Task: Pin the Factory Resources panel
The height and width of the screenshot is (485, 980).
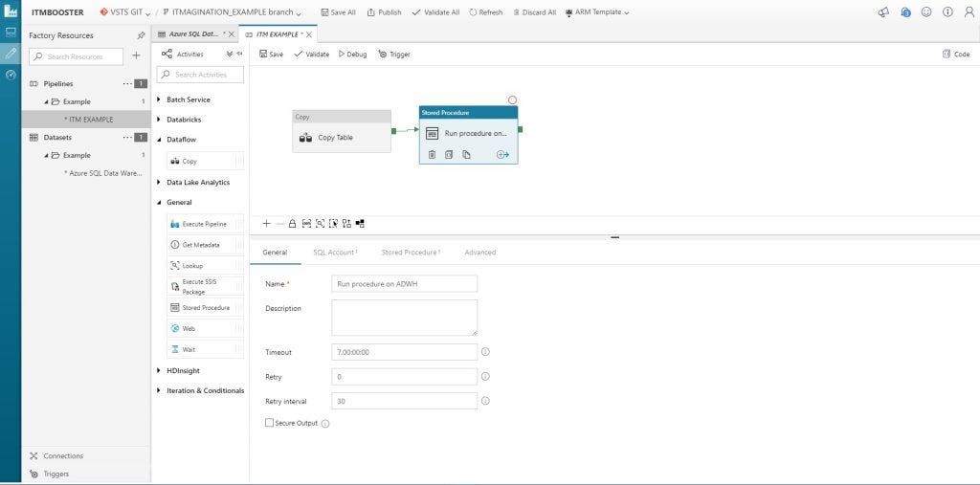Action: (141, 35)
